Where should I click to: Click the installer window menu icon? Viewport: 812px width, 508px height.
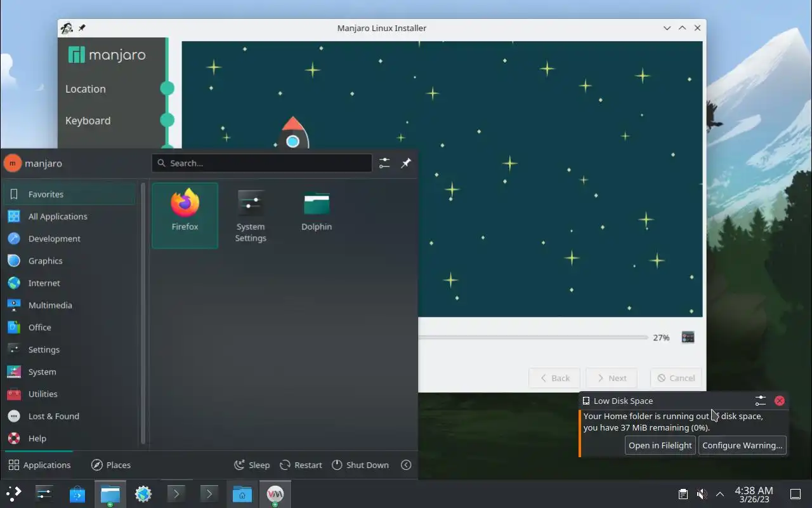(x=67, y=28)
